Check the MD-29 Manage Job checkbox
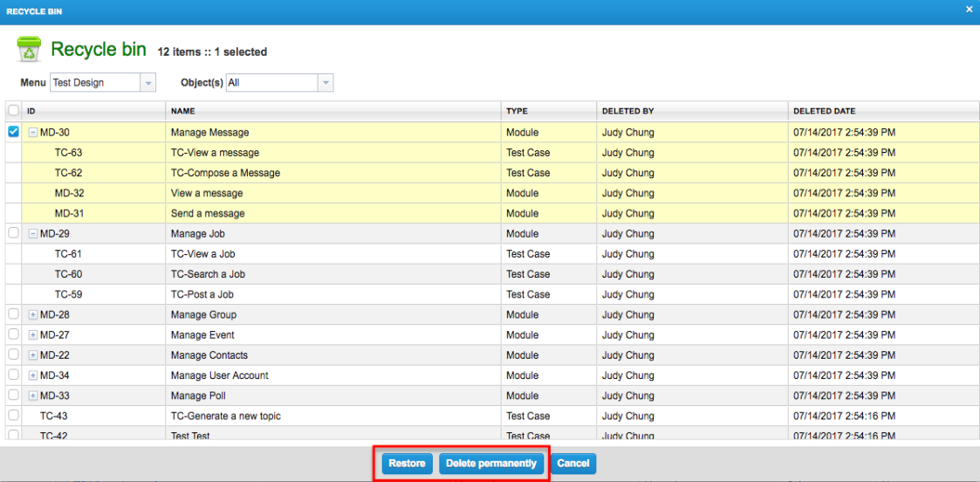Screen dimensions: 980x482 [13, 233]
